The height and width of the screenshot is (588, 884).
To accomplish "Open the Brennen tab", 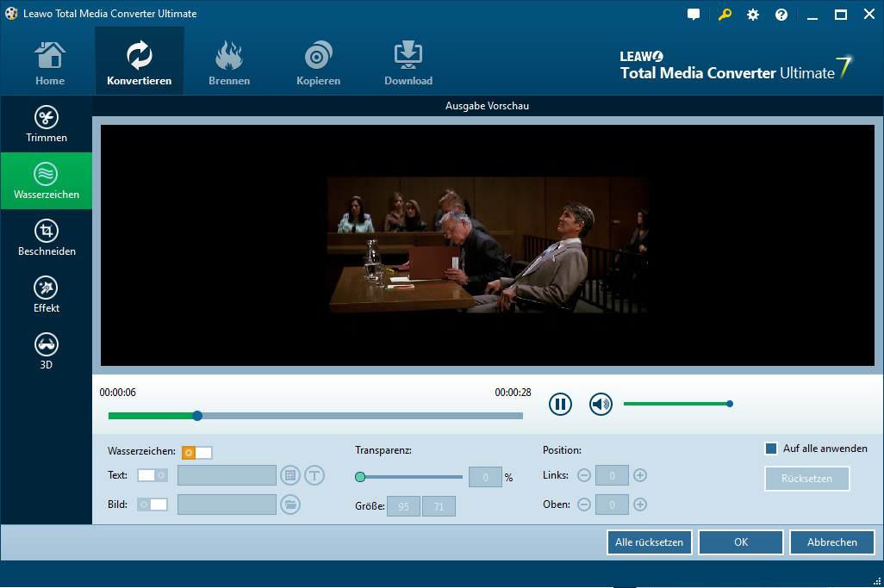I will (x=229, y=63).
